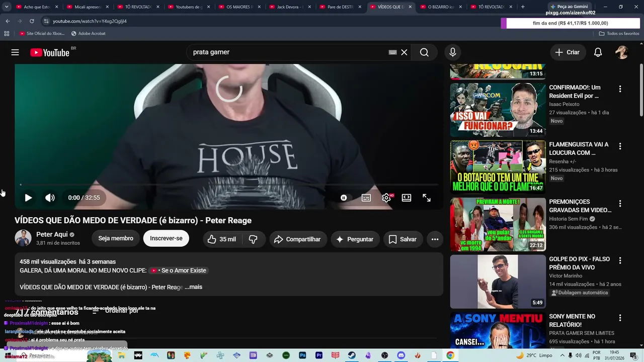Image resolution: width=644 pixels, height=362 pixels.
Task: Open options for the CONFIRMADO Resident Evil video
Action: 620,89
